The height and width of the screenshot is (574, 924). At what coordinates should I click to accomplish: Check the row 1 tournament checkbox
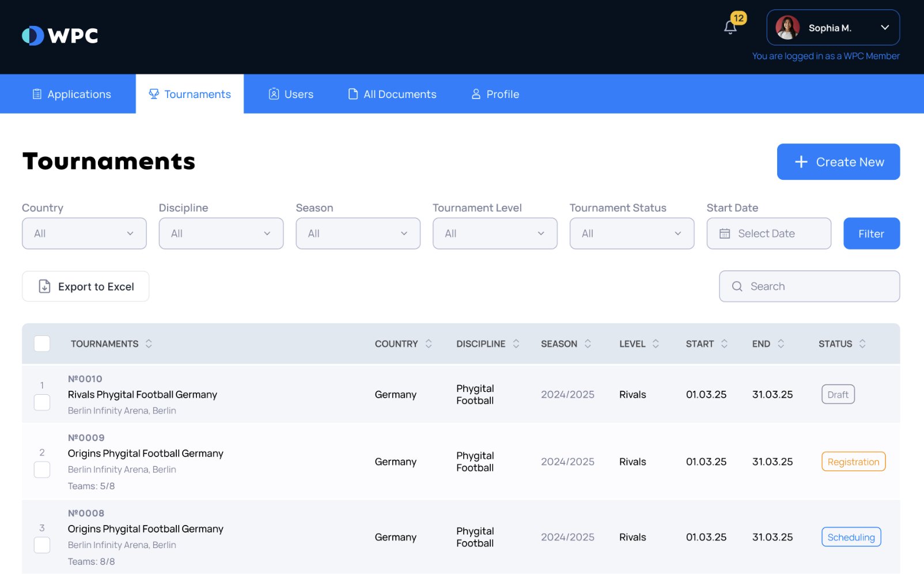(x=42, y=402)
